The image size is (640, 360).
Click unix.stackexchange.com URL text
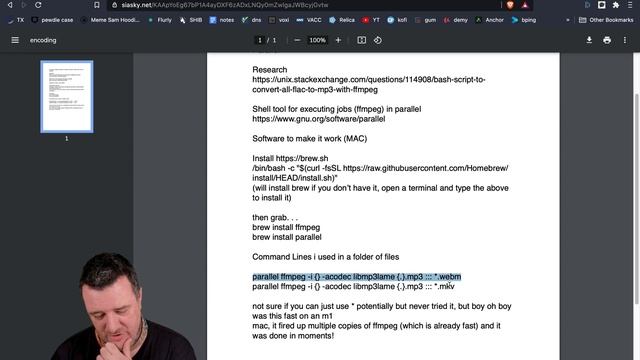click(x=369, y=84)
